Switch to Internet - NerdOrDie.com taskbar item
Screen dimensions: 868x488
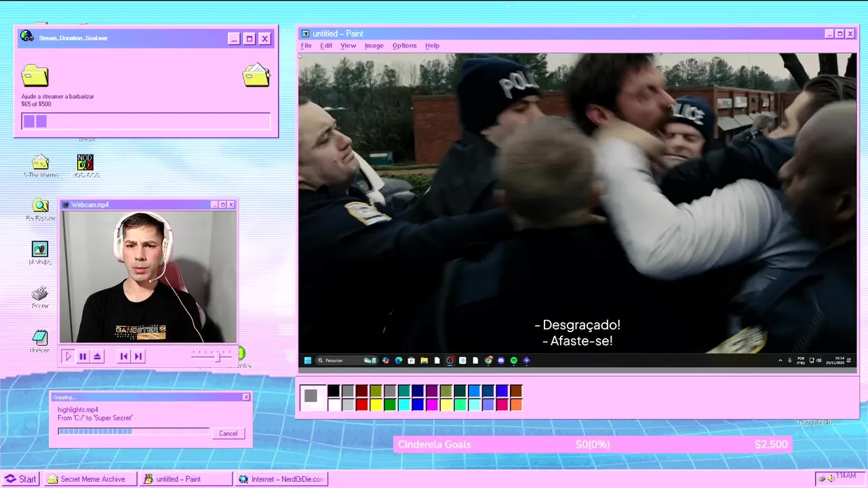click(x=281, y=479)
